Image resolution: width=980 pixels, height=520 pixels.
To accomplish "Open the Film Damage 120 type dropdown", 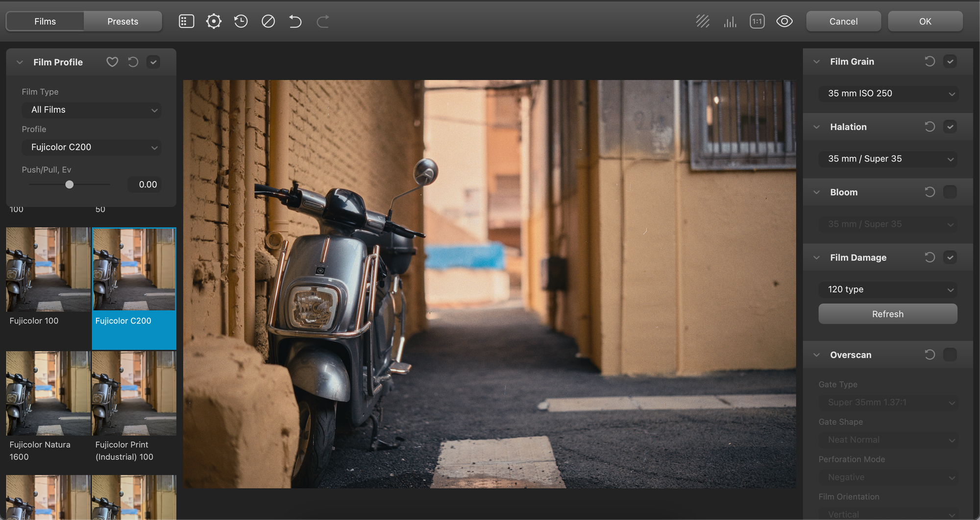I will (887, 289).
